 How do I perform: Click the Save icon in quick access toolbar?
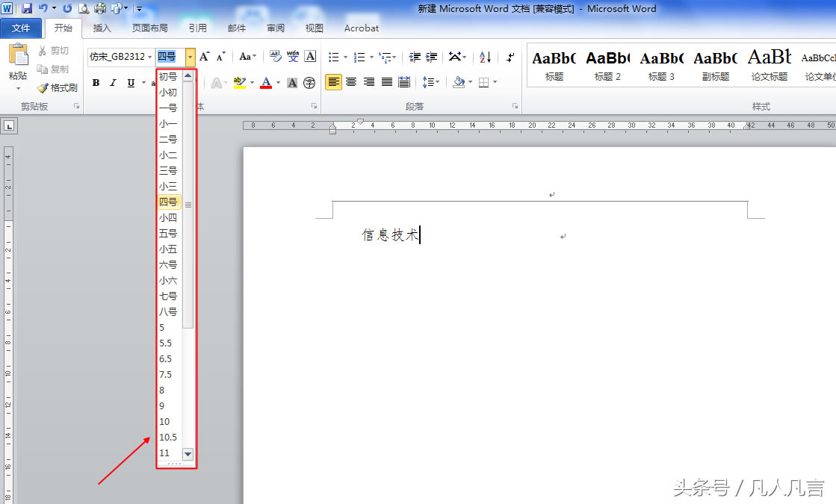[x=27, y=8]
